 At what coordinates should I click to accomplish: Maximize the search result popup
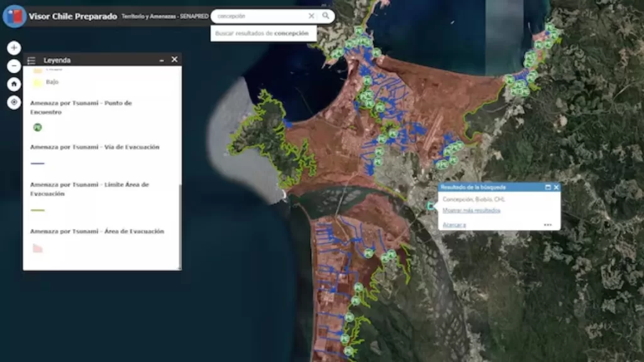pos(547,187)
